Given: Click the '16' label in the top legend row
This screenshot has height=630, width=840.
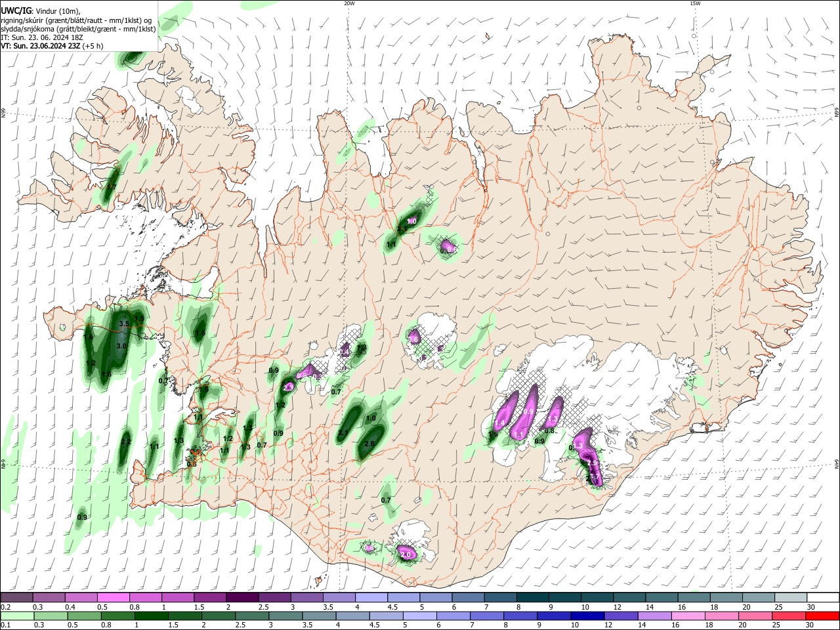Looking at the screenshot, I should point(682,608).
